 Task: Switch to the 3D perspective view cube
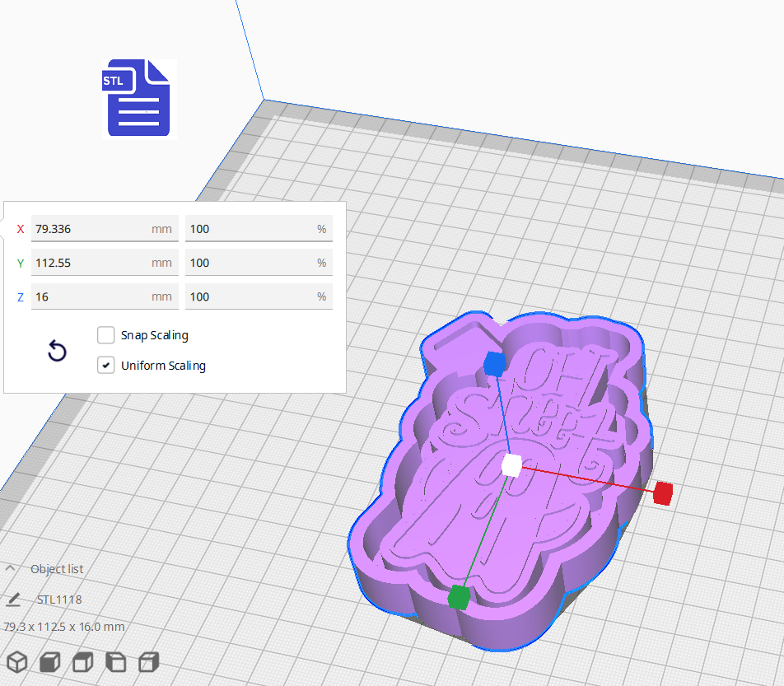pos(17,661)
